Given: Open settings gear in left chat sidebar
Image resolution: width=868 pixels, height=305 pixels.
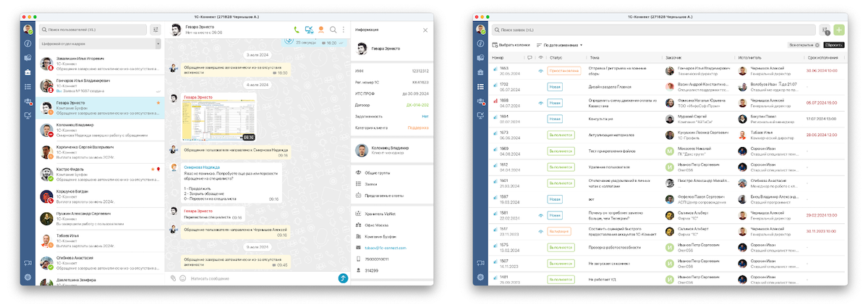Looking at the screenshot, I should (27, 277).
